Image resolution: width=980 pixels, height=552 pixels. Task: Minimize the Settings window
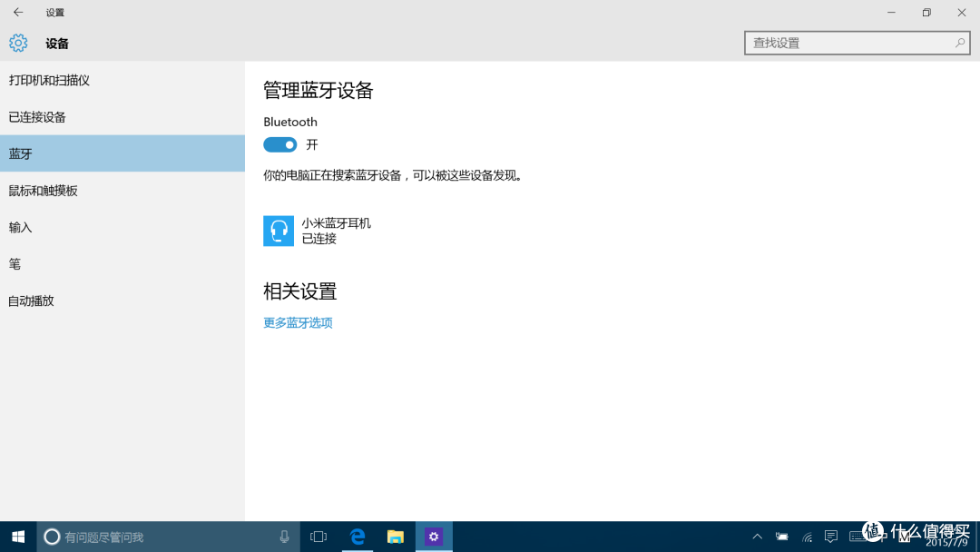point(891,12)
